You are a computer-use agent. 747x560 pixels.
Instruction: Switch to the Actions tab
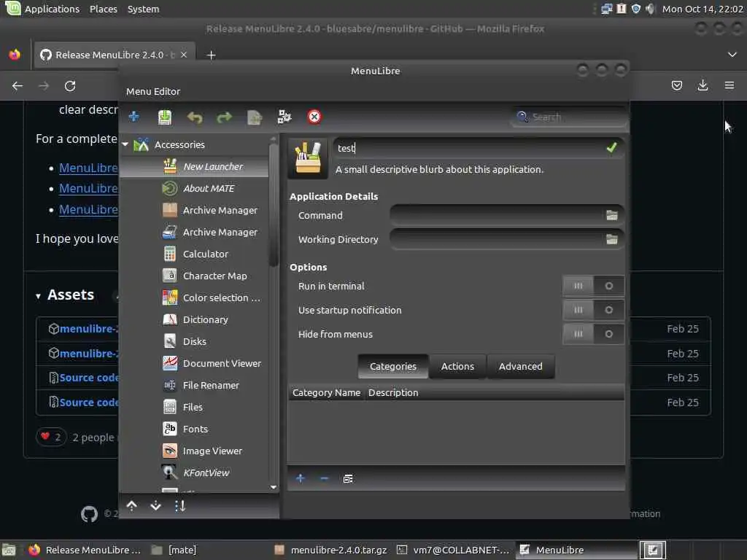tap(457, 366)
